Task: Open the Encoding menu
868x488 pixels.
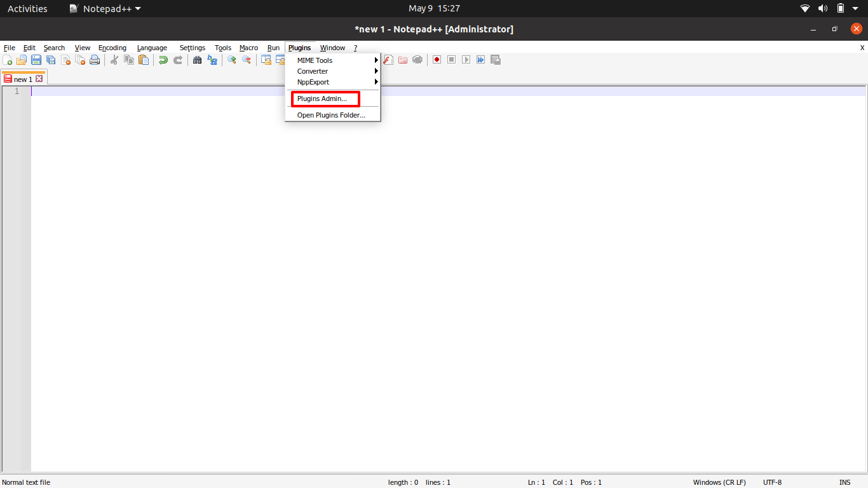Action: pyautogui.click(x=112, y=48)
